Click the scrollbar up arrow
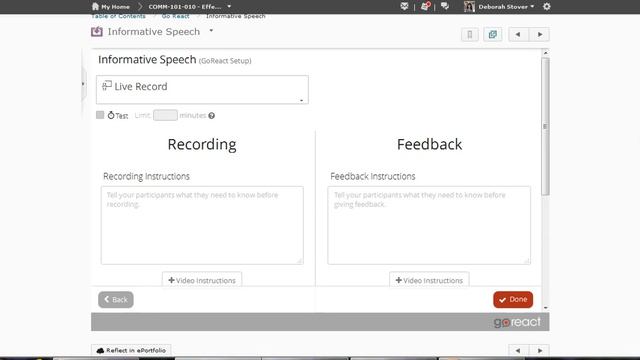This screenshot has width=640, height=360. (546, 53)
